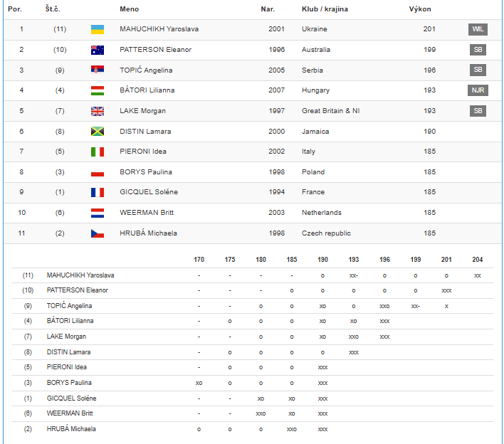Open MAHUCHIKH Yaroslava athlete name in results
This screenshot has height=444, width=504.
tap(159, 29)
